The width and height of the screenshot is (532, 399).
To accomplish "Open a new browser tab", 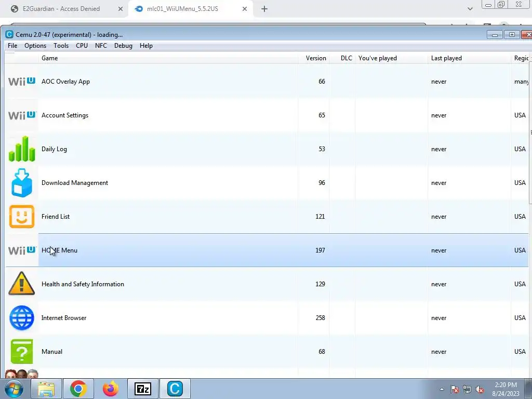I will (x=264, y=9).
